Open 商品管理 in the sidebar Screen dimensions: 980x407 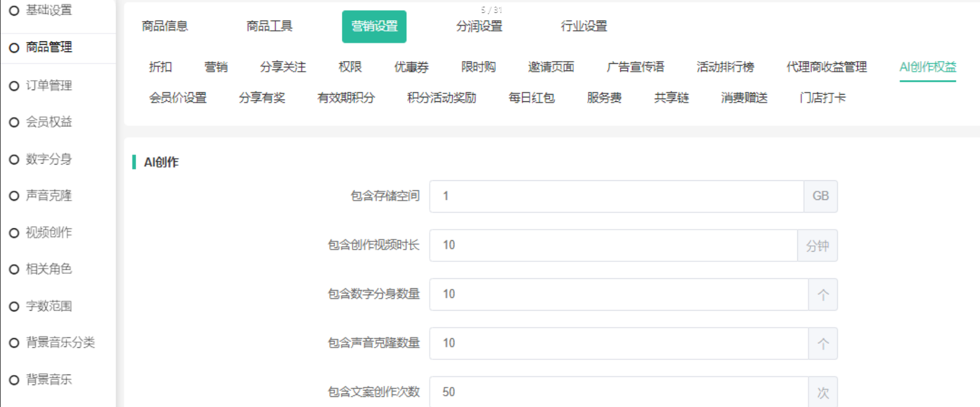click(x=49, y=48)
